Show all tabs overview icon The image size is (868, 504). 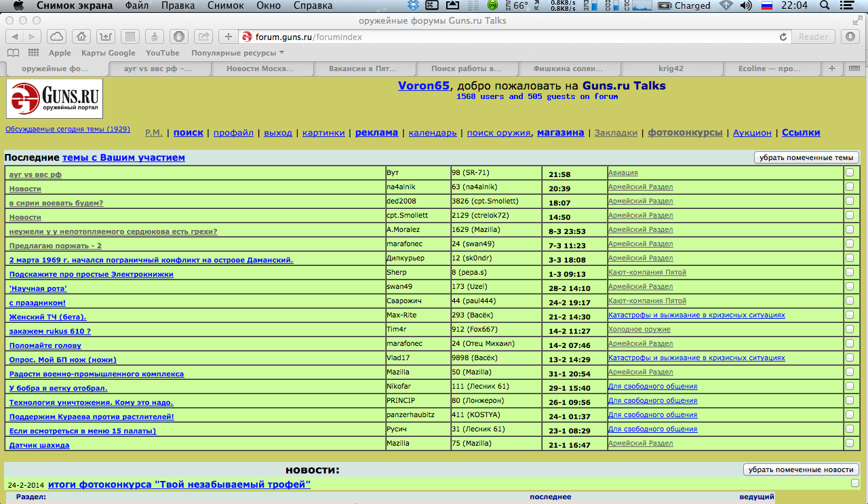[854, 69]
